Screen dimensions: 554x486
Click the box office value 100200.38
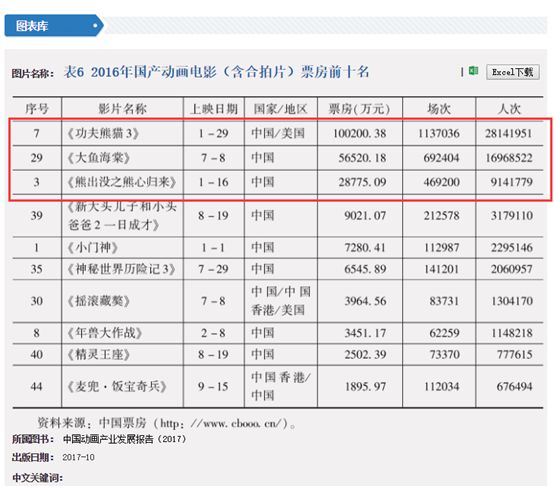360,134
